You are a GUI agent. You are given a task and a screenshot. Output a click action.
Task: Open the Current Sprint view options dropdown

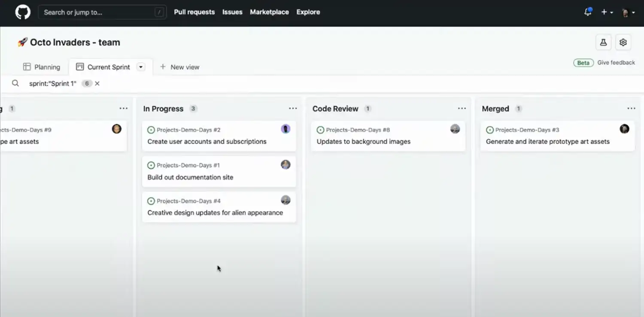coord(141,67)
